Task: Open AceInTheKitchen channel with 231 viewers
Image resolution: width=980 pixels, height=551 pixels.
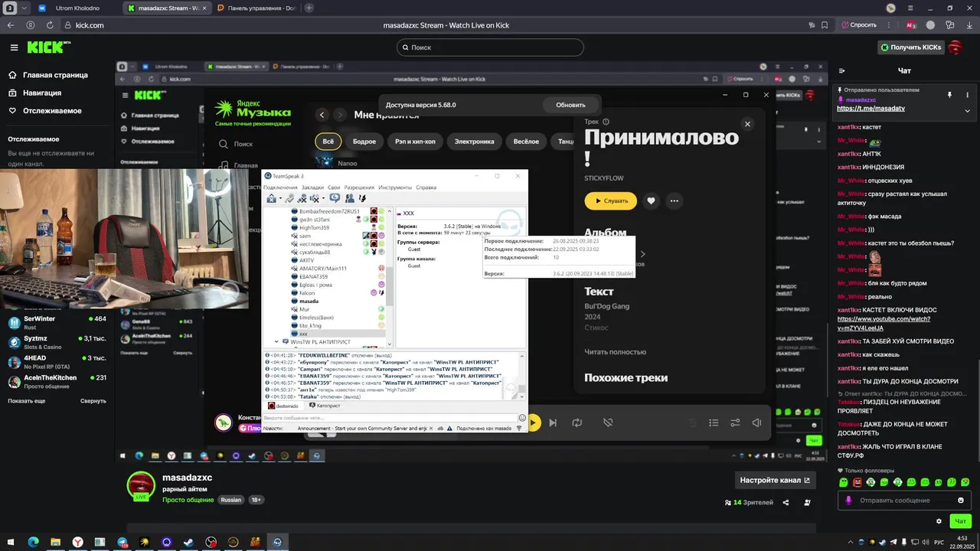Action: coord(57,381)
